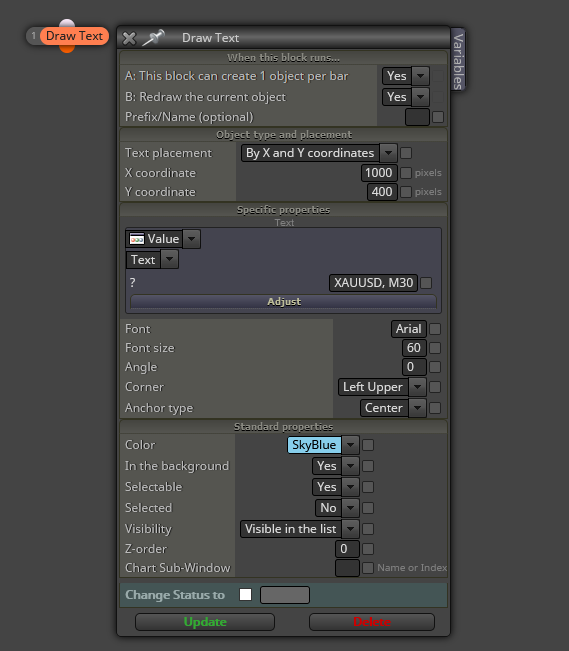
Task: Tick the checkbox beside Color
Action: coord(368,445)
